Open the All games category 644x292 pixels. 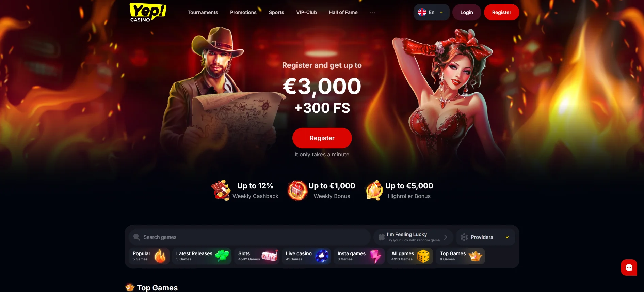[x=410, y=256]
